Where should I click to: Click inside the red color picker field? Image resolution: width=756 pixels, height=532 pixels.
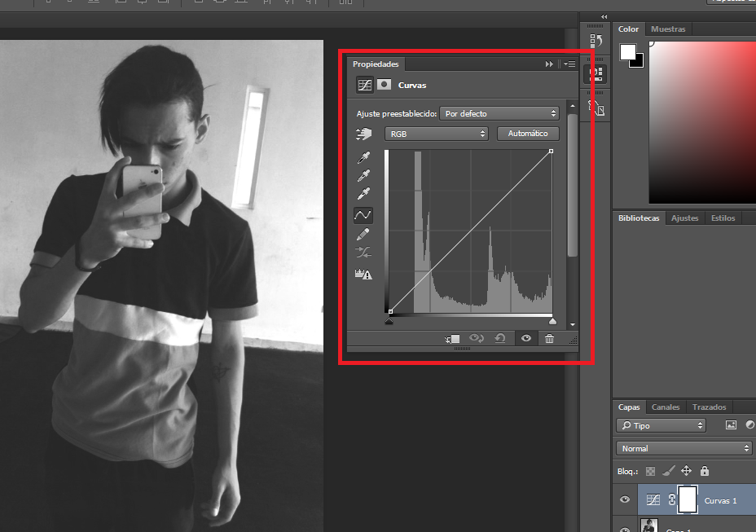pos(703,122)
